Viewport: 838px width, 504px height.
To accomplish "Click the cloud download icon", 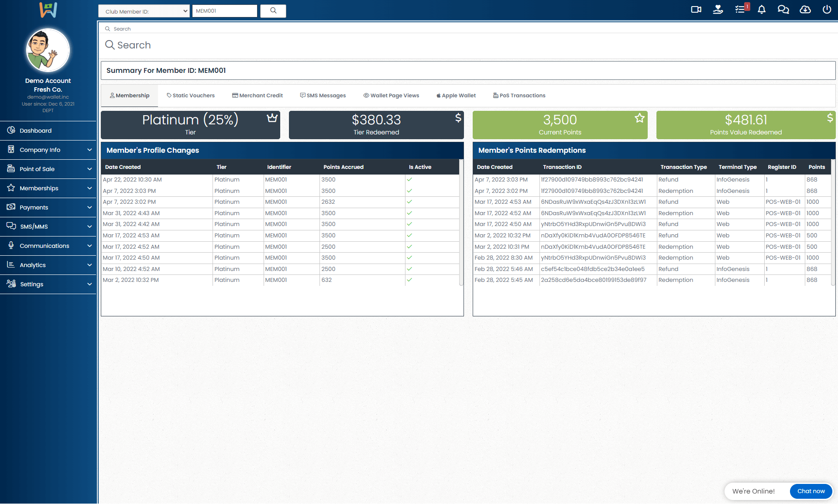I will pos(805,10).
